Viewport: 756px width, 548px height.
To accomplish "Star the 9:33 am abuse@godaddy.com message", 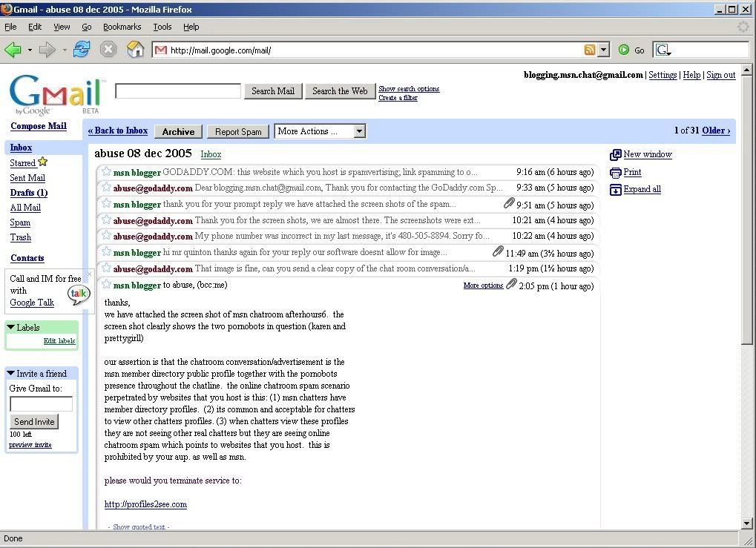I will (106, 187).
